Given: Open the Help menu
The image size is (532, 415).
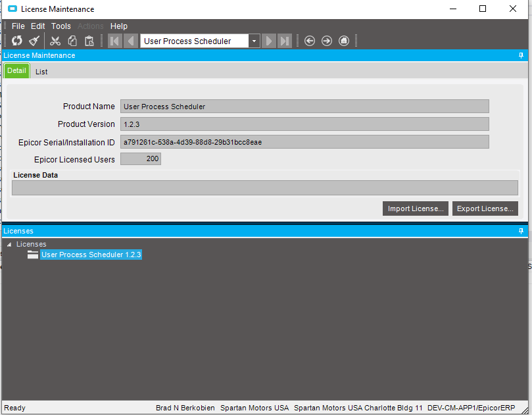Looking at the screenshot, I should (x=119, y=26).
